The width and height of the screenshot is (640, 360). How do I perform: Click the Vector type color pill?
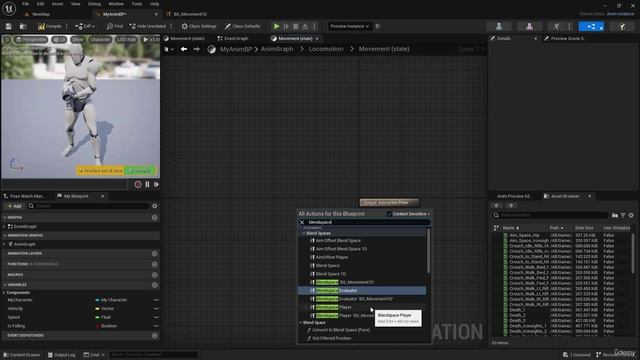98,309
